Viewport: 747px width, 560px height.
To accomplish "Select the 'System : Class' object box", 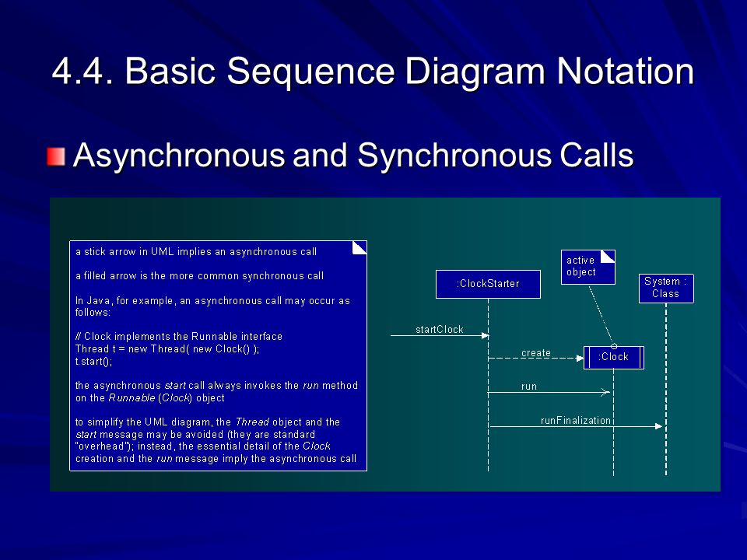I will [x=666, y=288].
